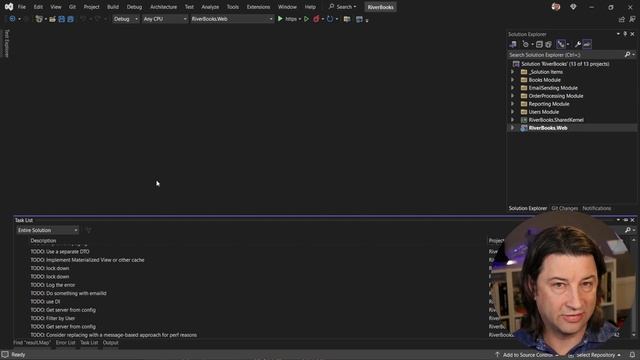Switch to the Git Changes tab

(x=564, y=208)
